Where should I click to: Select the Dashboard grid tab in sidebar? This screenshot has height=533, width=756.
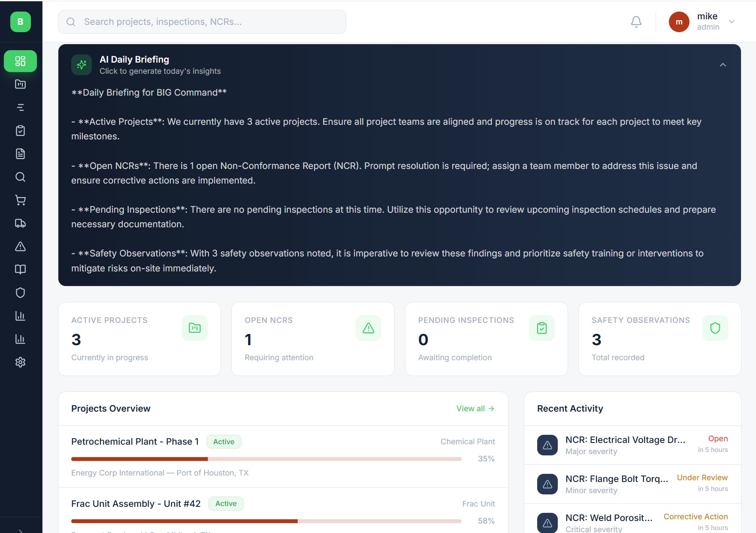pyautogui.click(x=20, y=61)
